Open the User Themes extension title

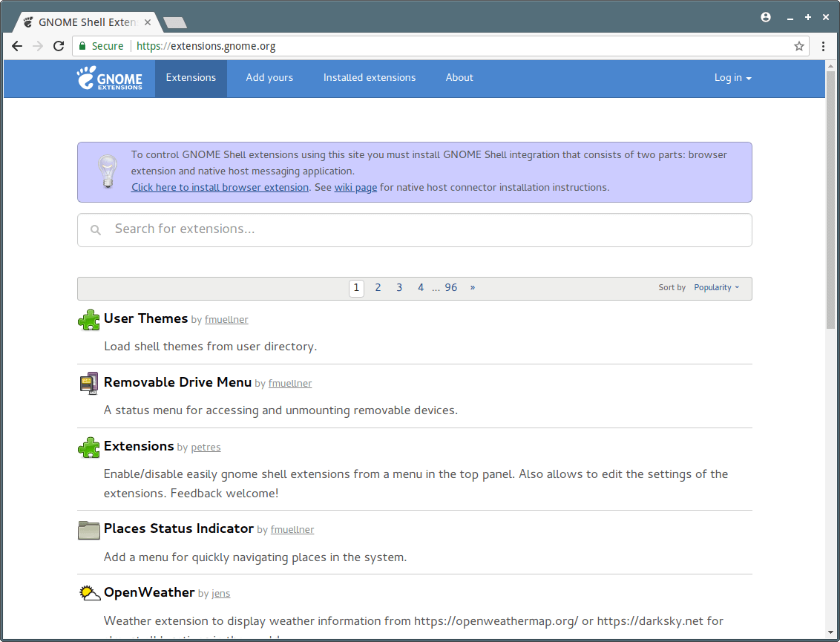pos(145,319)
